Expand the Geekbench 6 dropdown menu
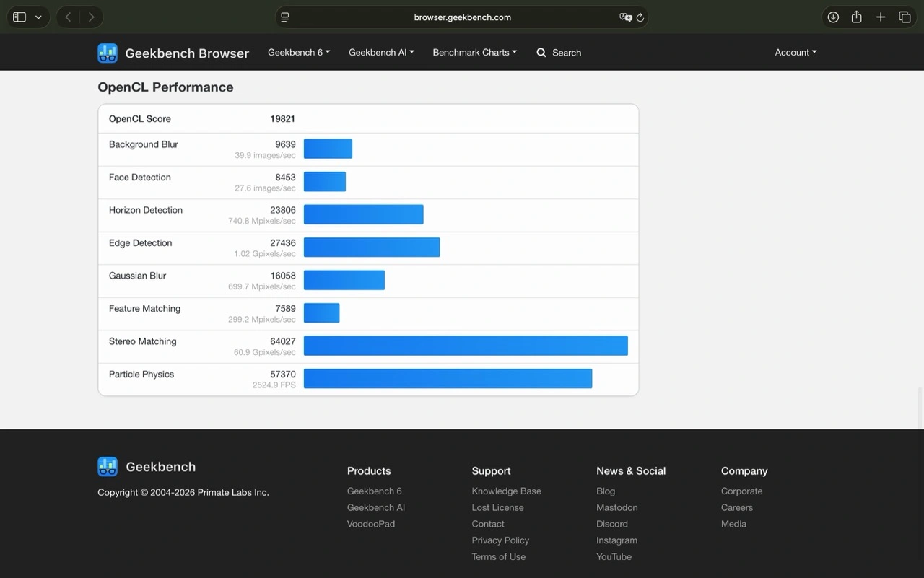 tap(299, 53)
